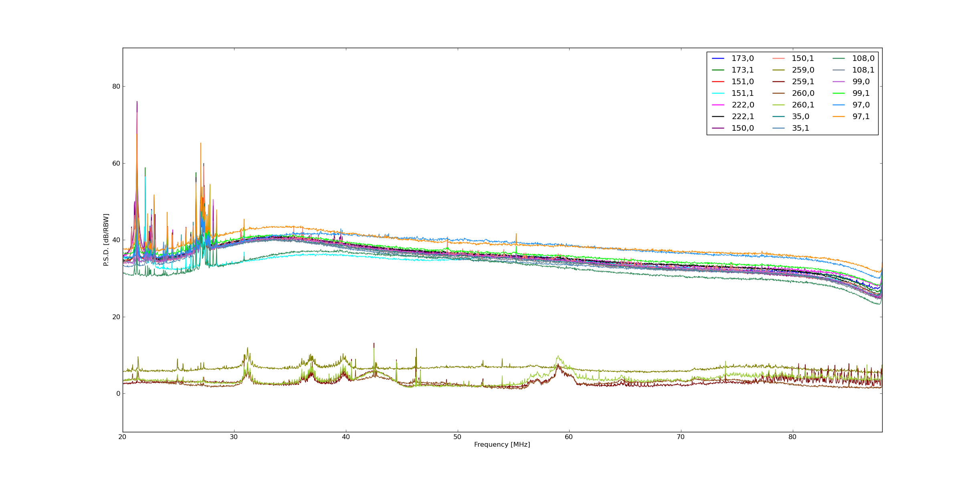Click the legend entry '222,1'
980x480 pixels.
(x=733, y=117)
